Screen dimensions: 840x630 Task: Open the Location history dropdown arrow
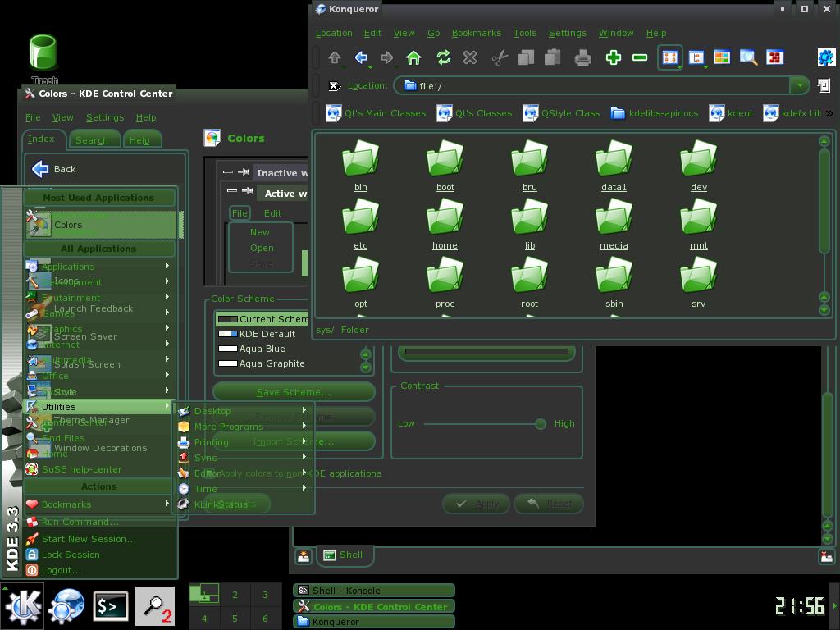(799, 85)
